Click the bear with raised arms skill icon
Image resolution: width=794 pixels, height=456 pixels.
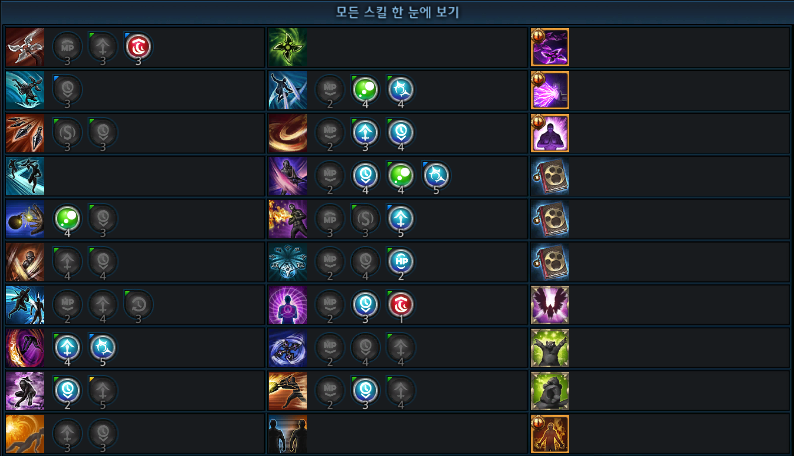click(x=550, y=348)
